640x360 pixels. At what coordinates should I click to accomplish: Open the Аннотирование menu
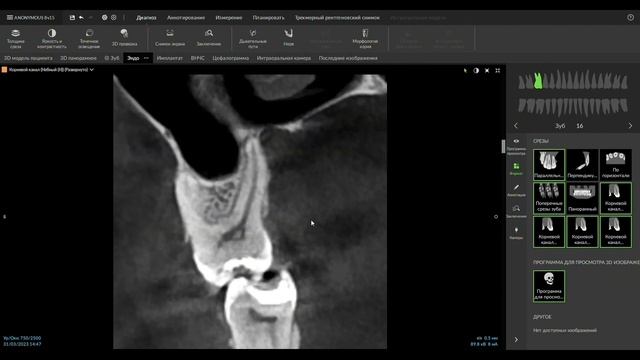pos(186,18)
